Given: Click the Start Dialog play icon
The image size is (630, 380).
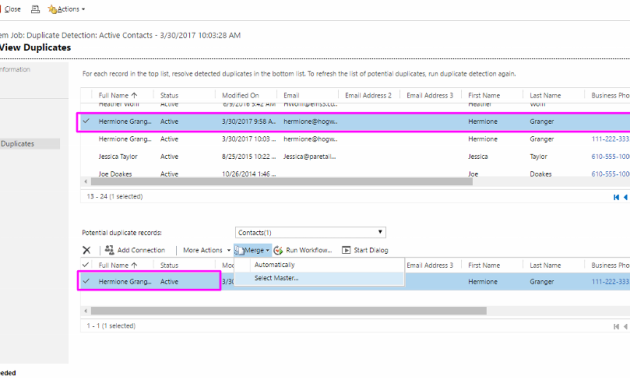Looking at the screenshot, I should (346, 250).
